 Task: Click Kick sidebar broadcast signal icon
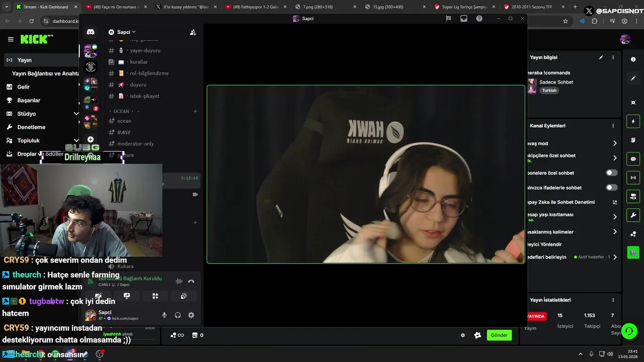633,177
